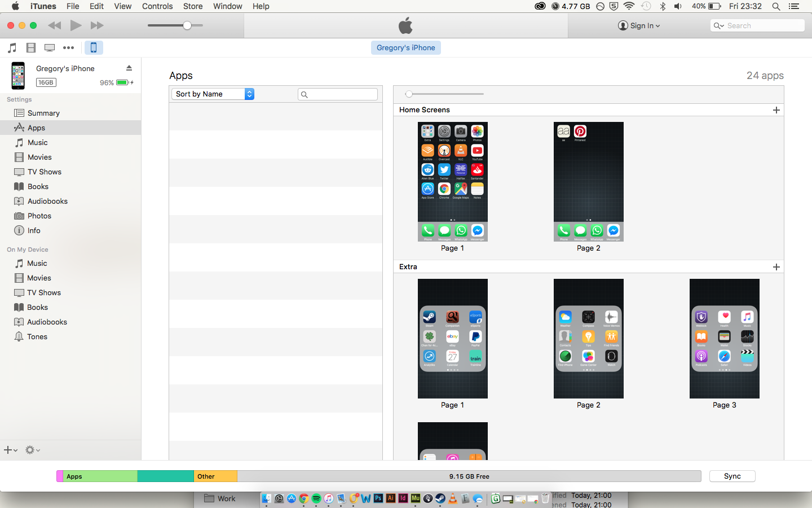Select Summary in the Settings sidebar
The image size is (812, 508).
[70, 113]
